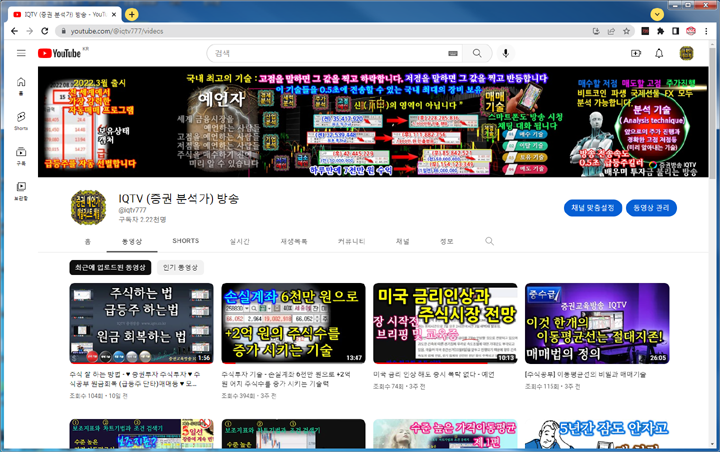Screen dimensions: 720x452
Task: Open the 정보 channel tab
Action: 446,242
